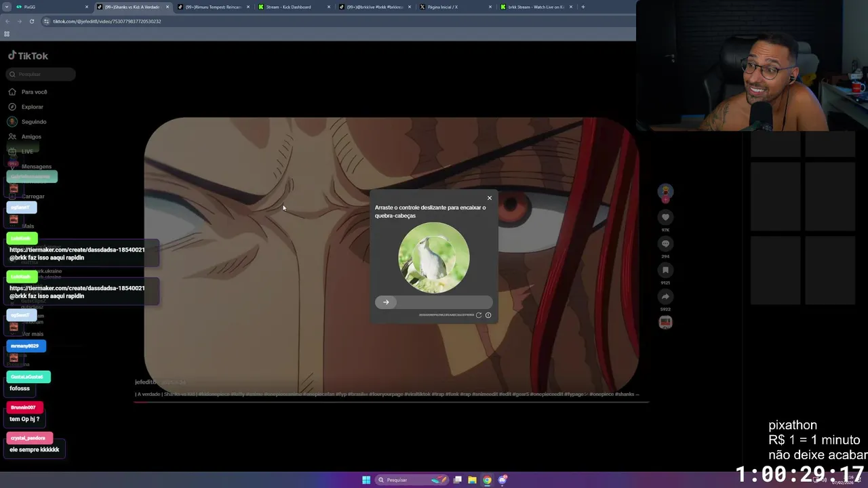This screenshot has width=868, height=488.
Task: Open the bookmarks bar apps grid icon
Action: point(7,34)
